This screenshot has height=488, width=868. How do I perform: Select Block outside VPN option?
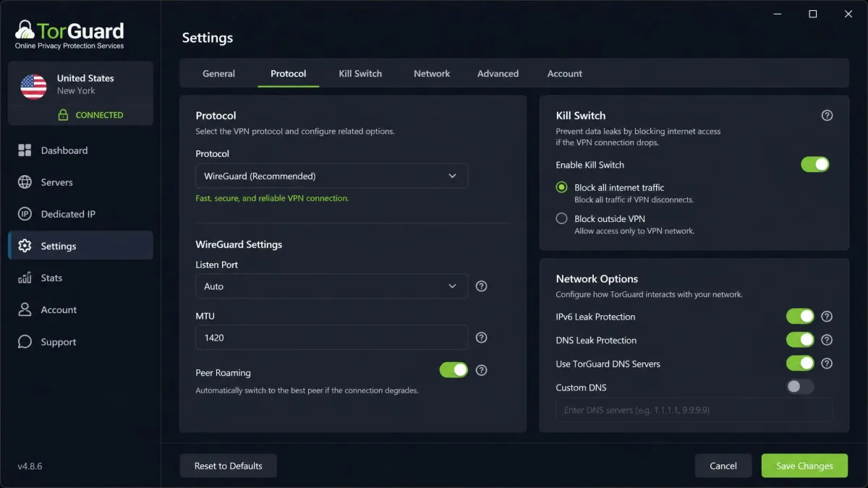pos(561,218)
